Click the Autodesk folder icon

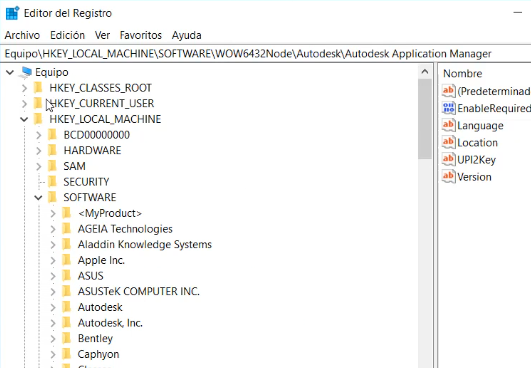pyautogui.click(x=67, y=307)
